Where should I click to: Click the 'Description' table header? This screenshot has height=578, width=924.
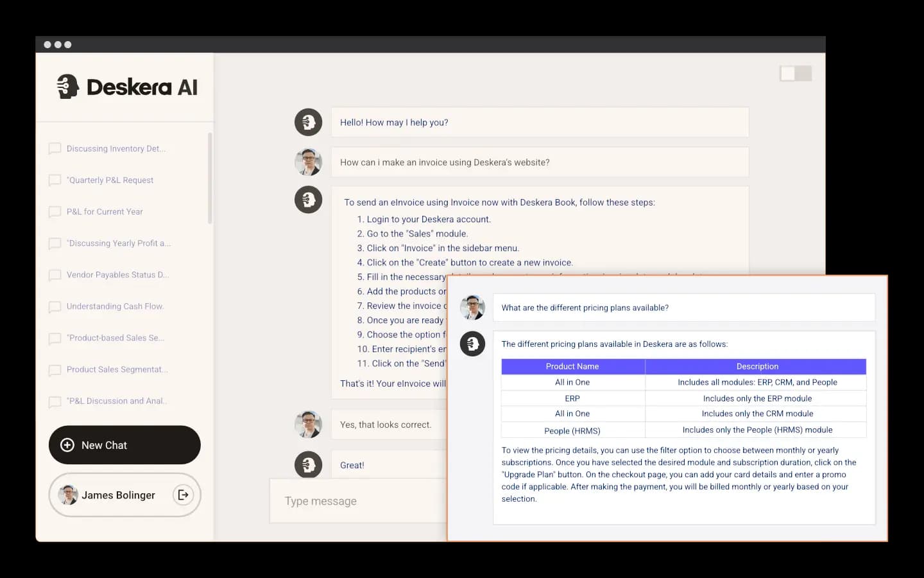757,367
